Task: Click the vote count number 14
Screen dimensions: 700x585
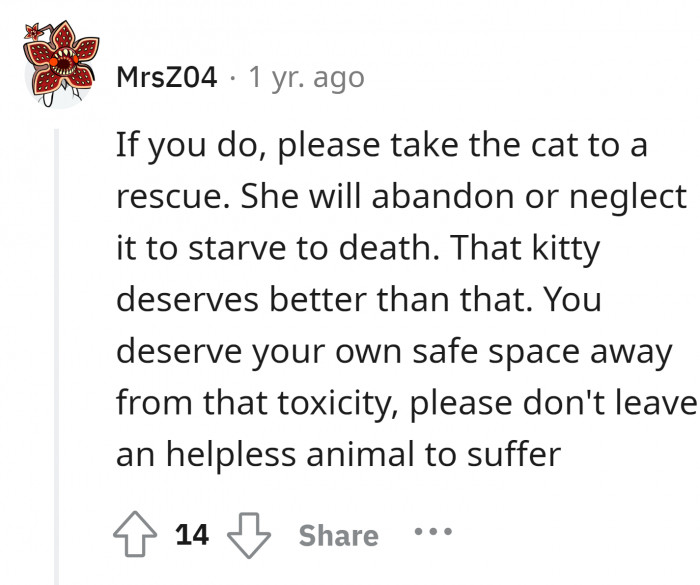Action: 192,535
